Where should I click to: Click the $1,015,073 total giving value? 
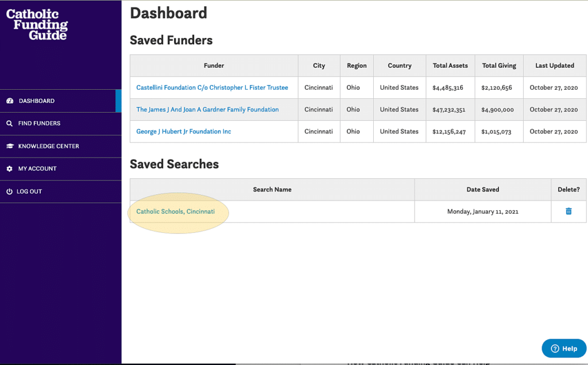[496, 132]
